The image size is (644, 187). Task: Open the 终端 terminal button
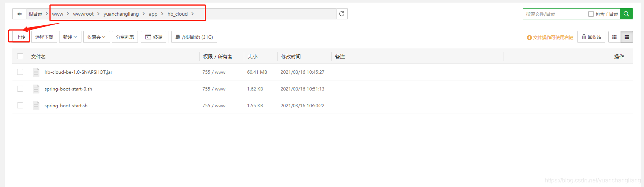[154, 37]
